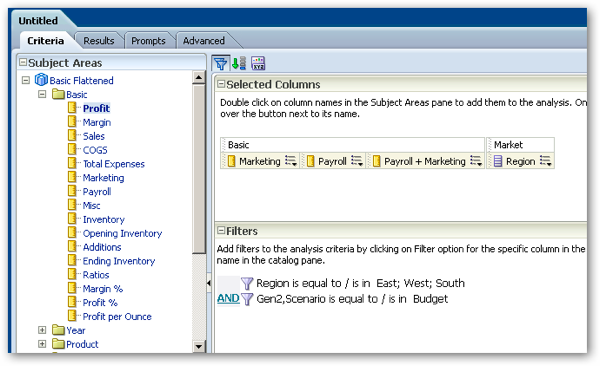Collapse the Subject Areas pane
The height and width of the screenshot is (366, 600).
point(23,62)
